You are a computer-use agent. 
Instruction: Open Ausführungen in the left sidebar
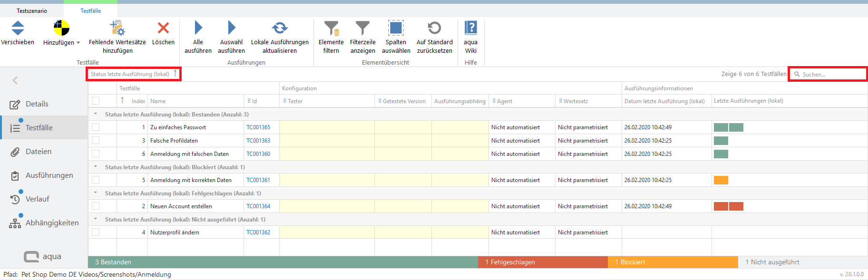pos(49,175)
